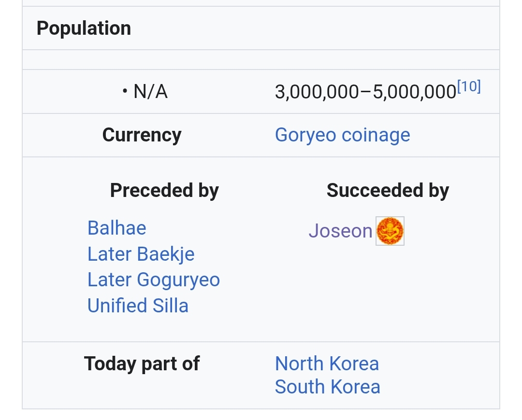Screen dimensions: 522x420
Task: Open the Later Baekje article link
Action: [x=141, y=254]
